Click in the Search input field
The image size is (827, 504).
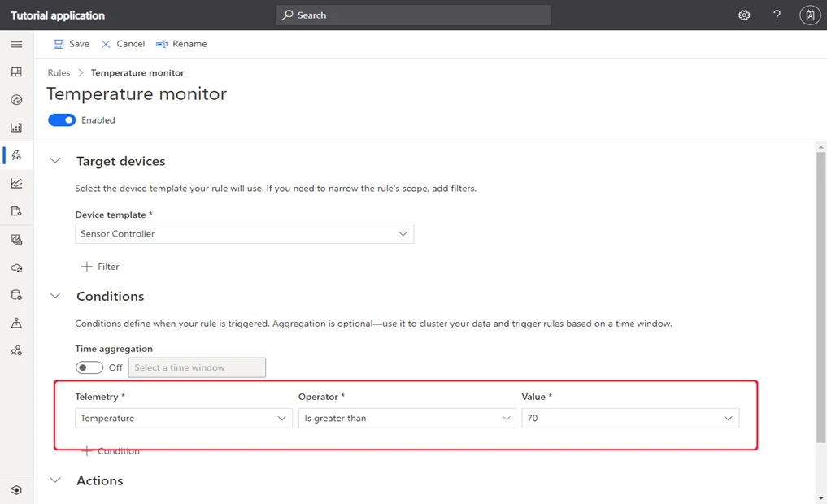pos(413,15)
